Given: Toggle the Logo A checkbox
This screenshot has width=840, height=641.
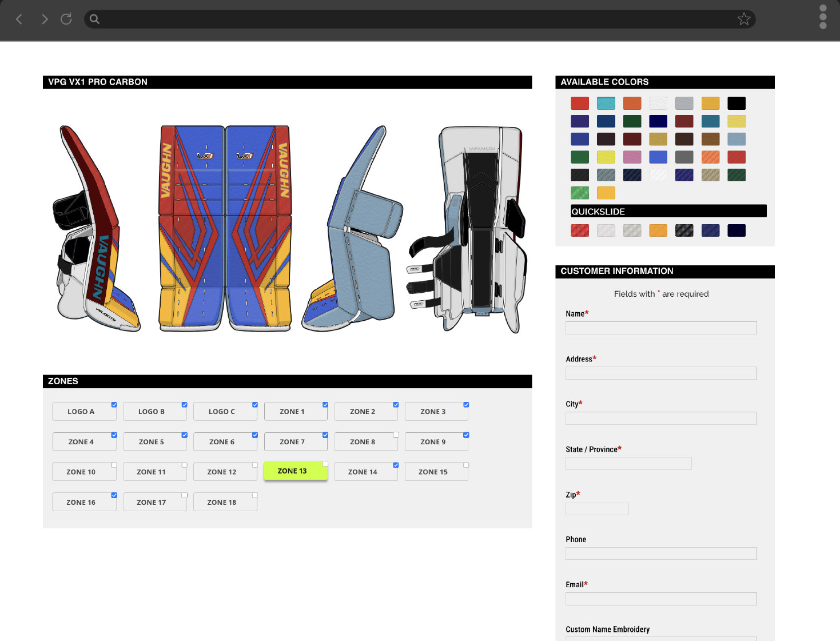Looking at the screenshot, I should click(114, 404).
